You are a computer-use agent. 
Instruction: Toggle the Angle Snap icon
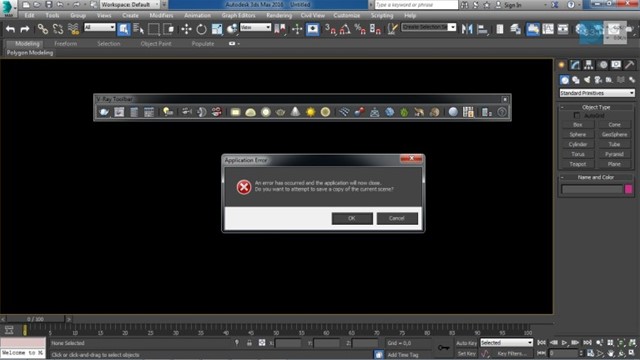(345, 29)
